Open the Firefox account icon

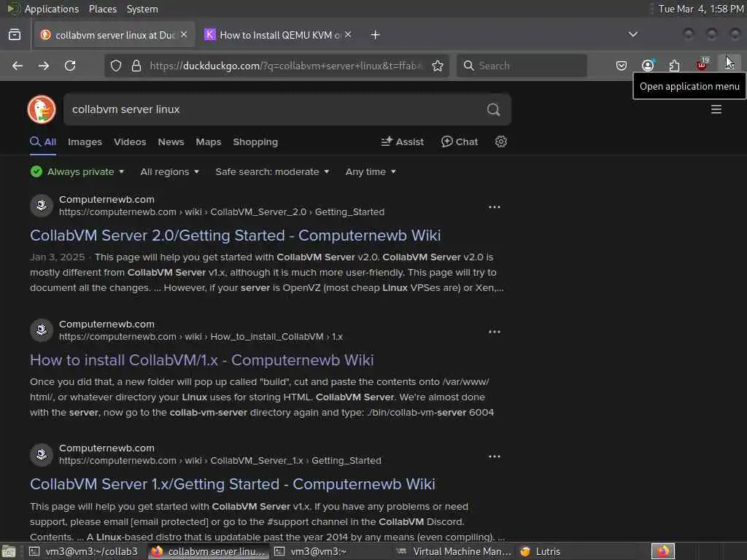(x=648, y=66)
